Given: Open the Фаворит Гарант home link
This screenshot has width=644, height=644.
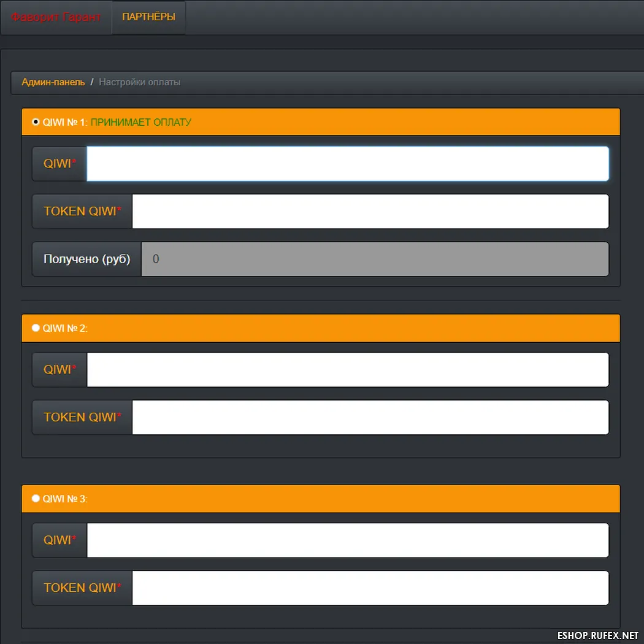Looking at the screenshot, I should [56, 17].
